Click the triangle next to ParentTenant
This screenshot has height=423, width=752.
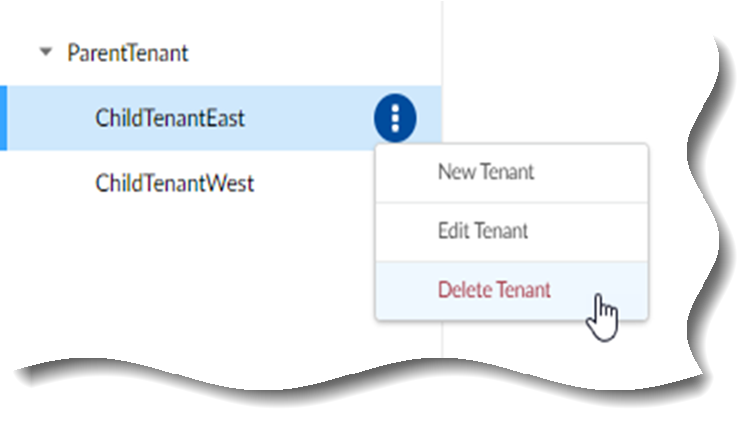coord(44,53)
